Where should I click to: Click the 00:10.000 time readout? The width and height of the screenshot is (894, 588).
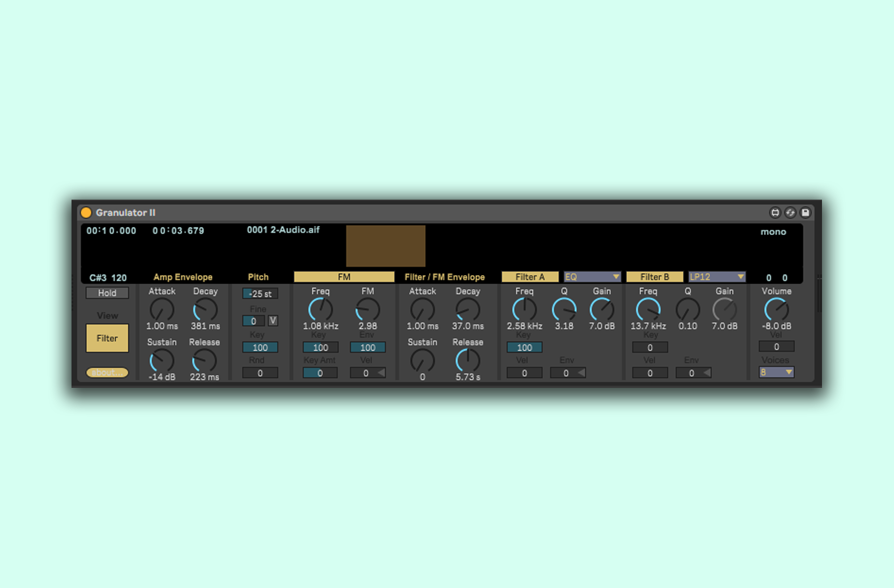[x=111, y=231]
